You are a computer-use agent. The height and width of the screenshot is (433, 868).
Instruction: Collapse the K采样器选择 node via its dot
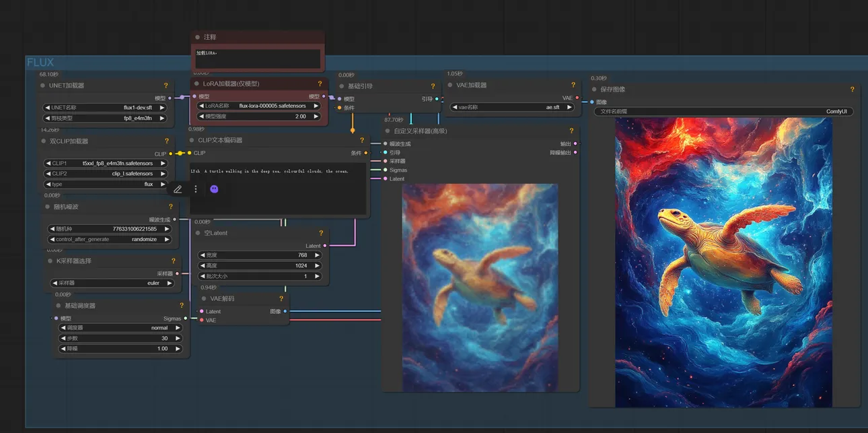[x=49, y=261]
